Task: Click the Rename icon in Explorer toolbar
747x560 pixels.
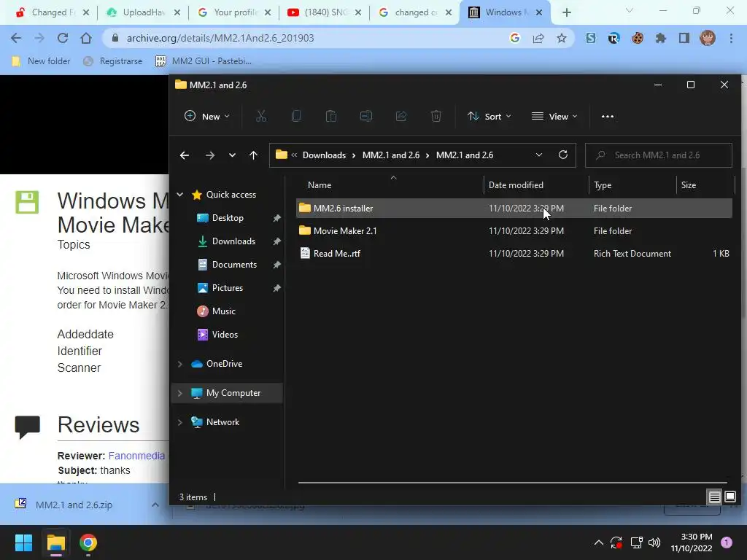Action: point(366,116)
